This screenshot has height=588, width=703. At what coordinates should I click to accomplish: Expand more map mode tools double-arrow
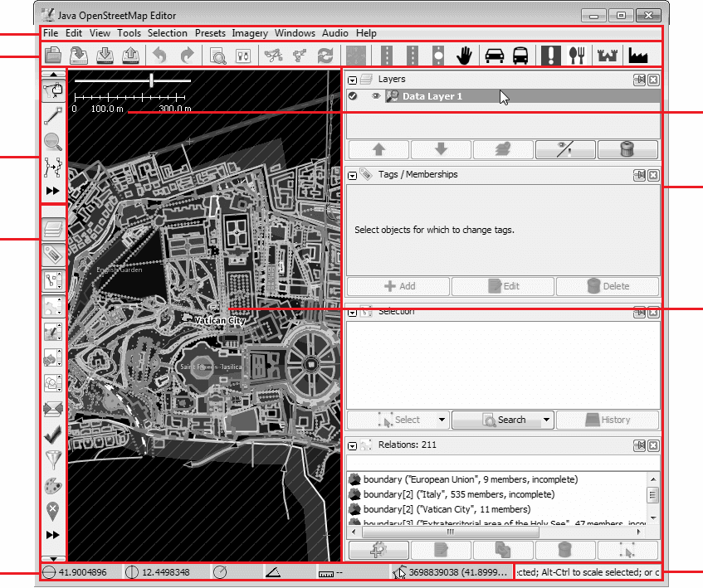point(53,191)
